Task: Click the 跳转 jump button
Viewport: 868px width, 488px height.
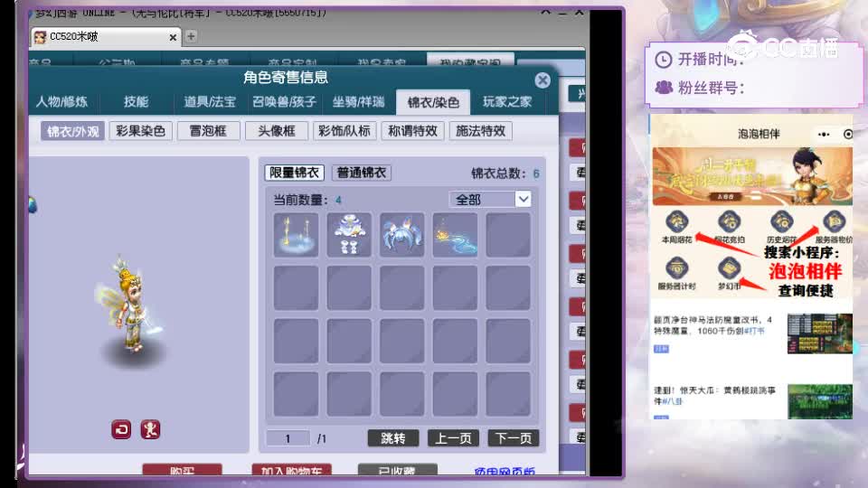Action: click(x=393, y=438)
